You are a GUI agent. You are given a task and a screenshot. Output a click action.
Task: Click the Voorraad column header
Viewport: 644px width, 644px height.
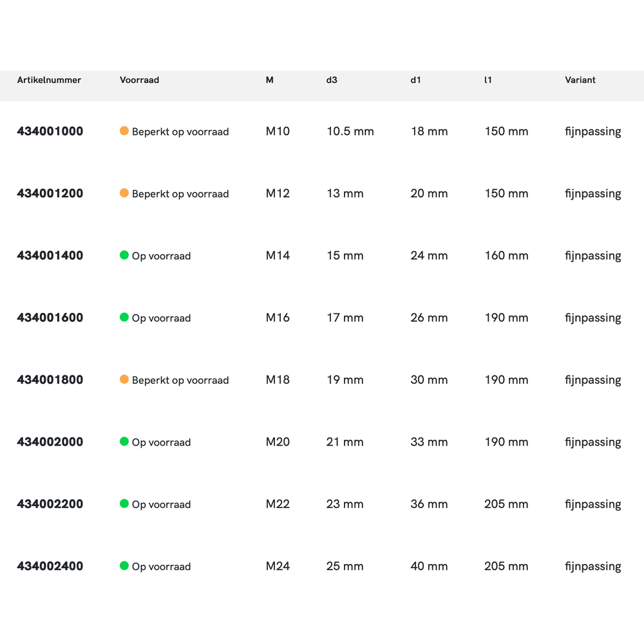(139, 80)
